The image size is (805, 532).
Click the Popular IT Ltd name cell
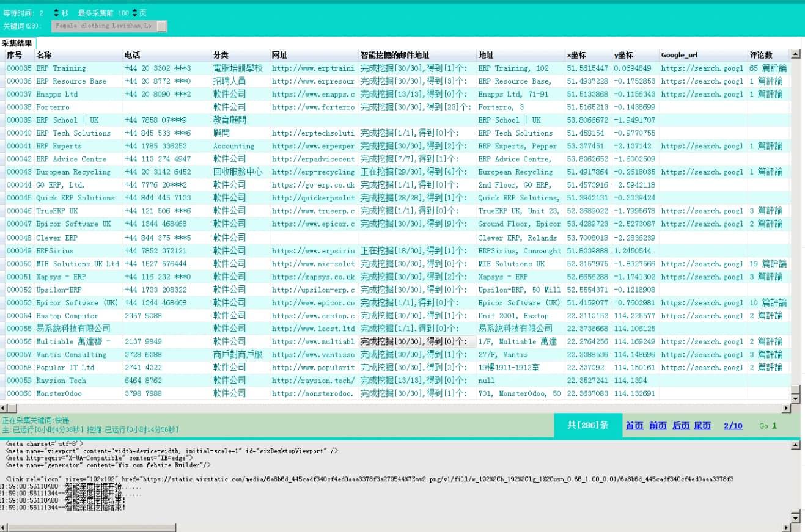coord(78,367)
